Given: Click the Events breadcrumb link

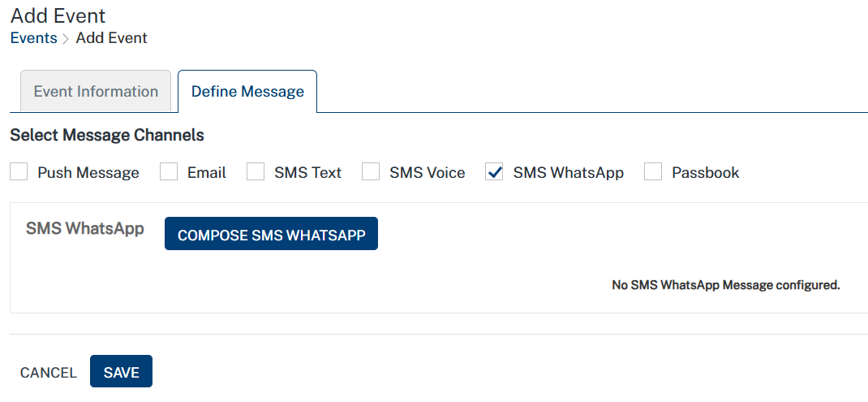Looking at the screenshot, I should (x=33, y=38).
